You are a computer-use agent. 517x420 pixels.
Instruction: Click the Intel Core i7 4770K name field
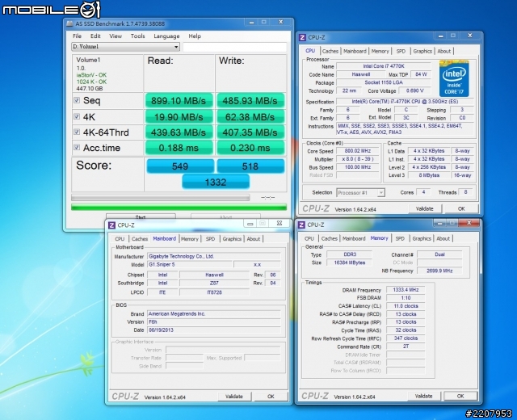[x=384, y=66]
